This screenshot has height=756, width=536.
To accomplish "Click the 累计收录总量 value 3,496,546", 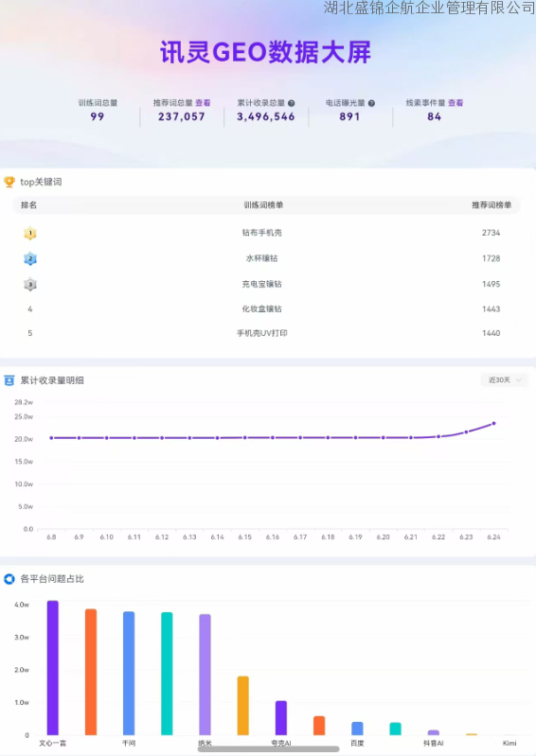I will (266, 116).
